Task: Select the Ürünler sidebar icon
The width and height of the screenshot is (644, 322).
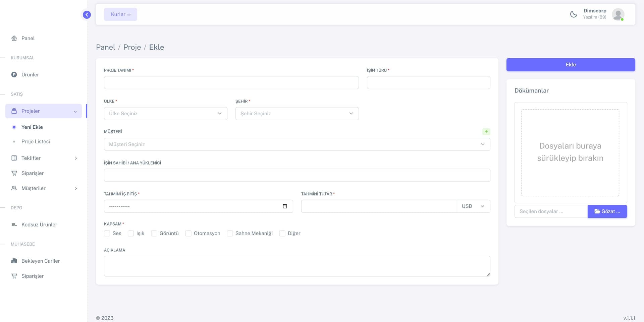Action: (14, 74)
